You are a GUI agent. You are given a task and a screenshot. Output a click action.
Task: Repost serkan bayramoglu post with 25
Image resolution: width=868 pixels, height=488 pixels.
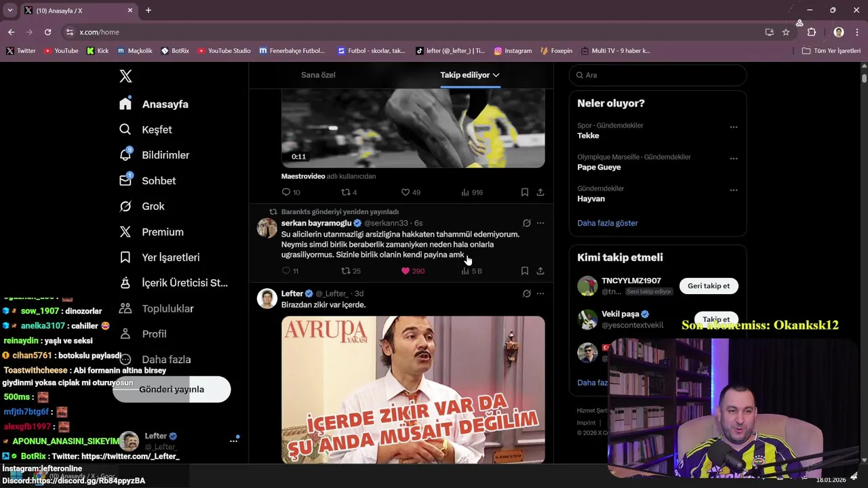click(351, 271)
